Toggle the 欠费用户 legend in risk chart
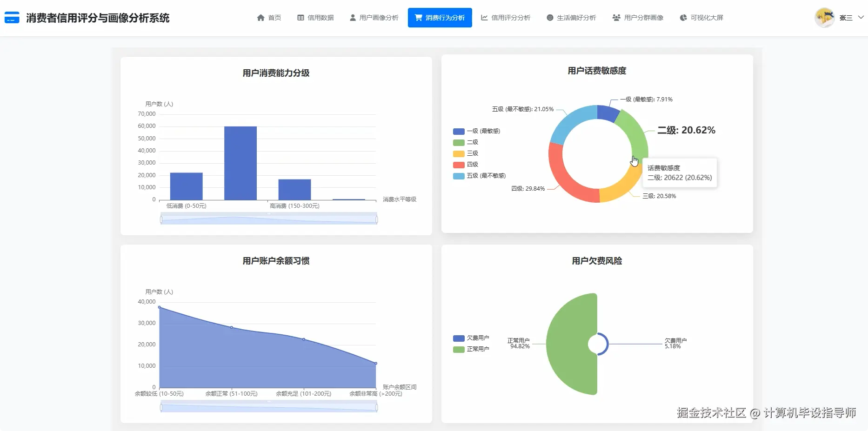Screen dimensions: 868x431 coord(472,338)
